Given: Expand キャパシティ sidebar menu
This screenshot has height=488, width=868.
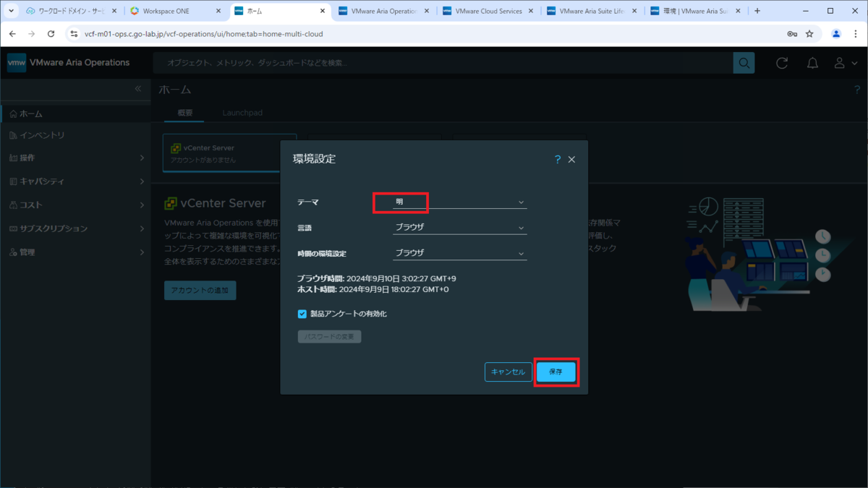Looking at the screenshot, I should point(75,181).
